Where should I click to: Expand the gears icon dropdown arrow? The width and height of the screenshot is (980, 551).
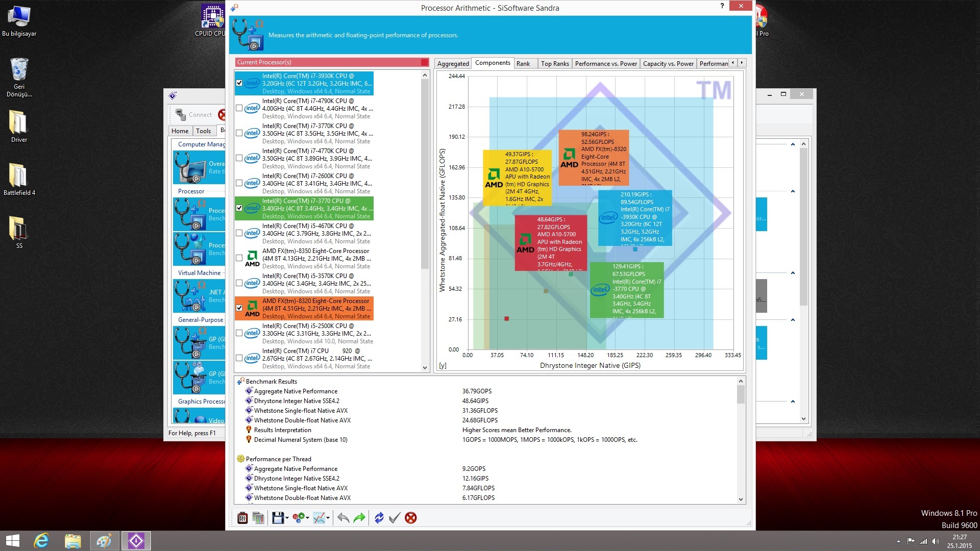pos(307,518)
